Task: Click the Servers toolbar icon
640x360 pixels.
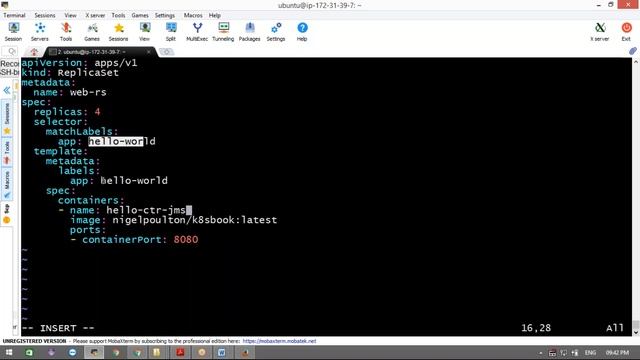Action: click(x=40, y=32)
